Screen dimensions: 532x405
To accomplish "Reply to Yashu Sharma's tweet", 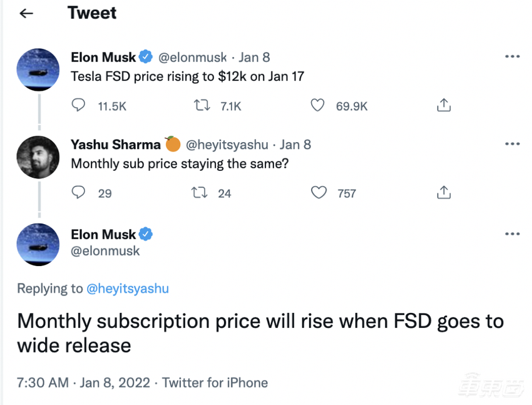I will (x=78, y=192).
